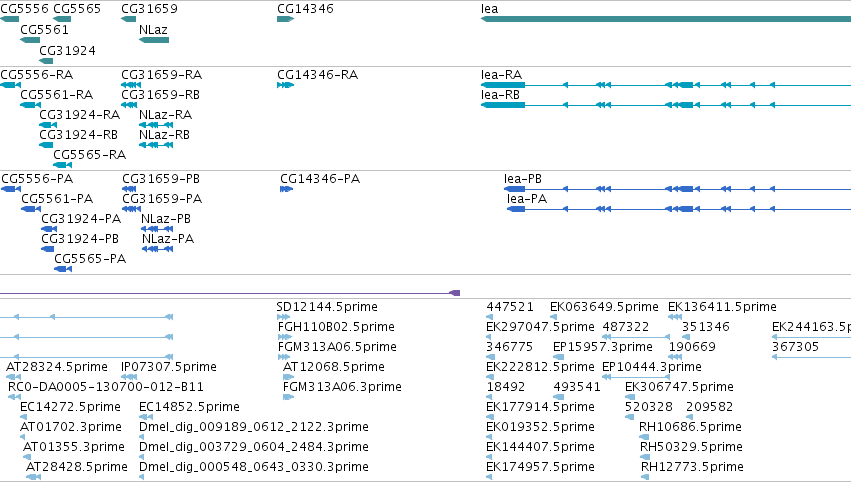Click the purple feature end block
The width and height of the screenshot is (851, 482).
click(x=455, y=293)
